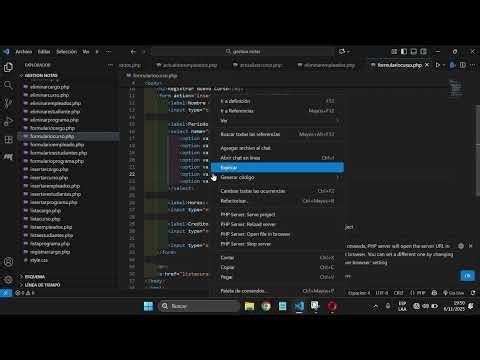Choose Paleta de comandos in the context menu

click(277, 291)
